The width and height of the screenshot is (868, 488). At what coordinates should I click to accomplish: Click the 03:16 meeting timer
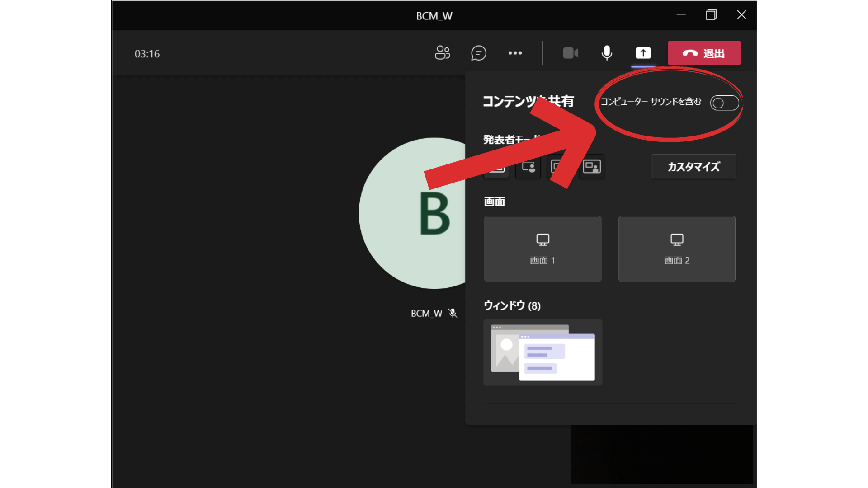(x=146, y=53)
